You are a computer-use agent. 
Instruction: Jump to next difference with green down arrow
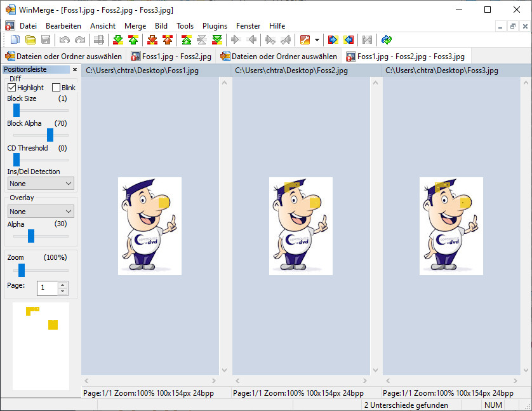[118, 40]
